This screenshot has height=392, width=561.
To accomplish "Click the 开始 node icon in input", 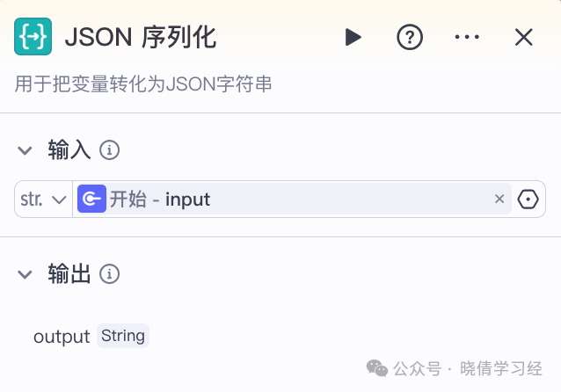I will [92, 199].
